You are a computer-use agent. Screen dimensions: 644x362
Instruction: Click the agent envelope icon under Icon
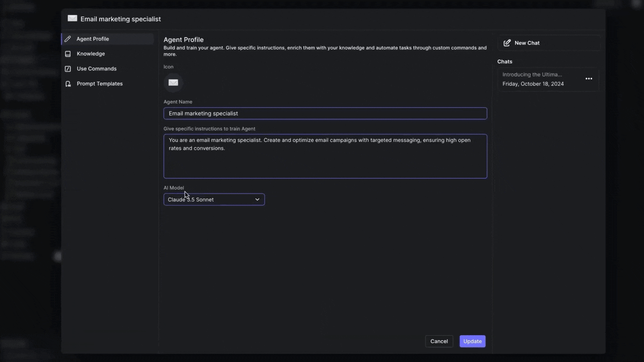pos(173,82)
